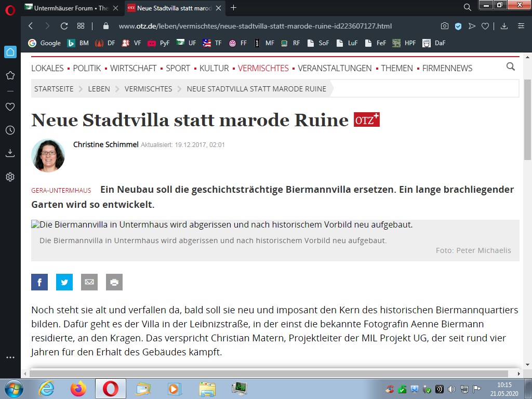This screenshot has height=399, width=532.
Task: Send the article via the email icon
Action: tap(89, 282)
